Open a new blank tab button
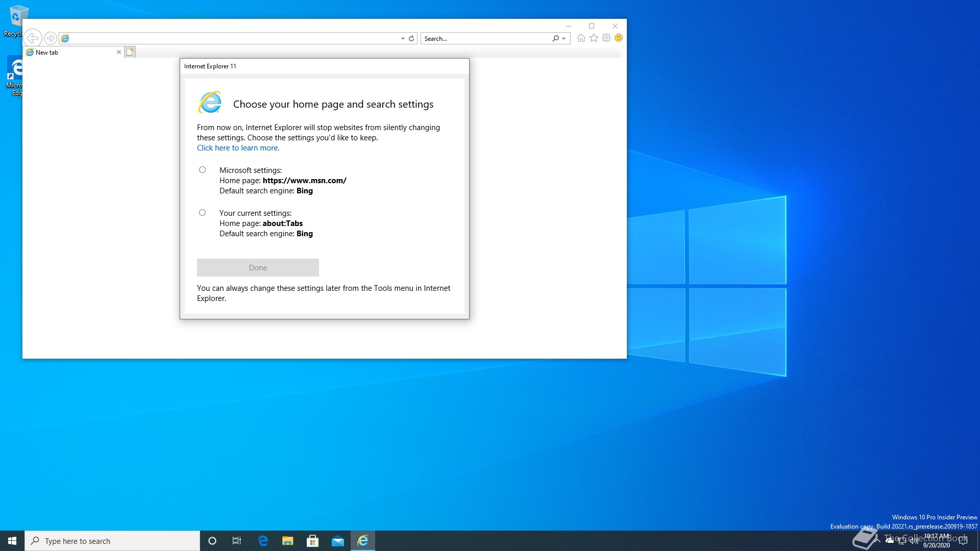Image resolution: width=980 pixels, height=551 pixels. tap(130, 52)
